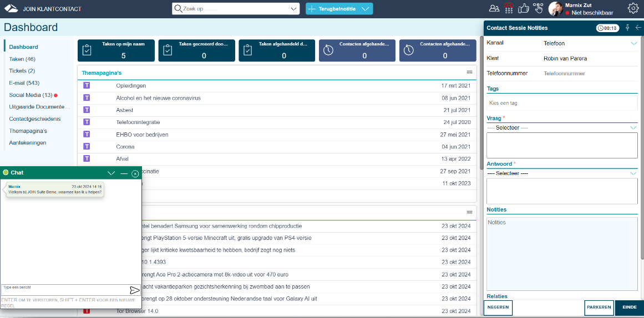644x318 pixels.
Task: Pin the Contact Sessie Notities panel
Action: point(627,28)
